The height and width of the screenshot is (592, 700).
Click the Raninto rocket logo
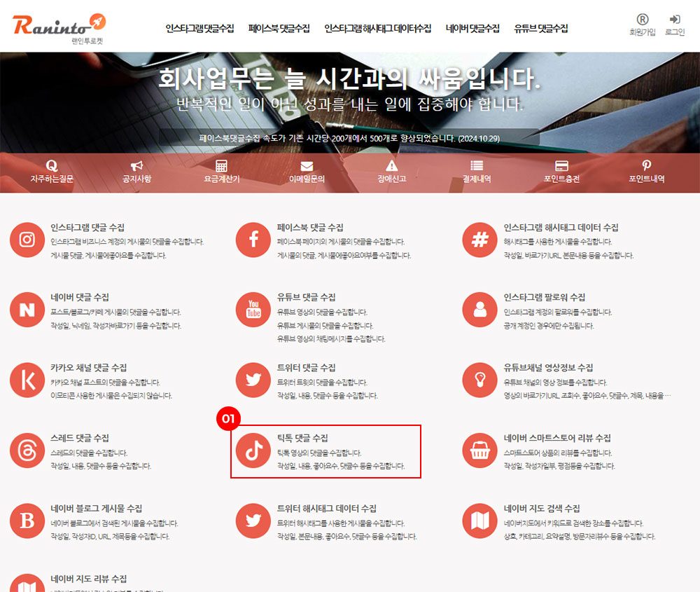click(x=59, y=29)
